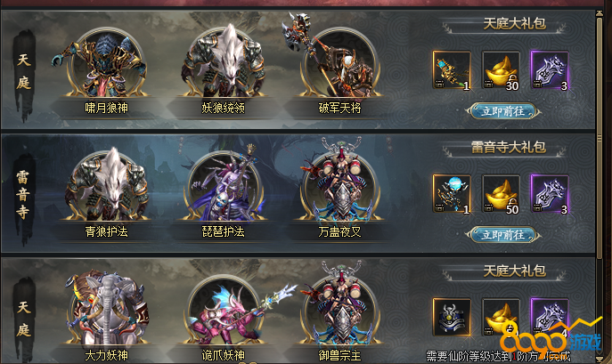Click 立即前往 button under 天庭大礼包
This screenshot has height=364, width=612.
pyautogui.click(x=503, y=111)
